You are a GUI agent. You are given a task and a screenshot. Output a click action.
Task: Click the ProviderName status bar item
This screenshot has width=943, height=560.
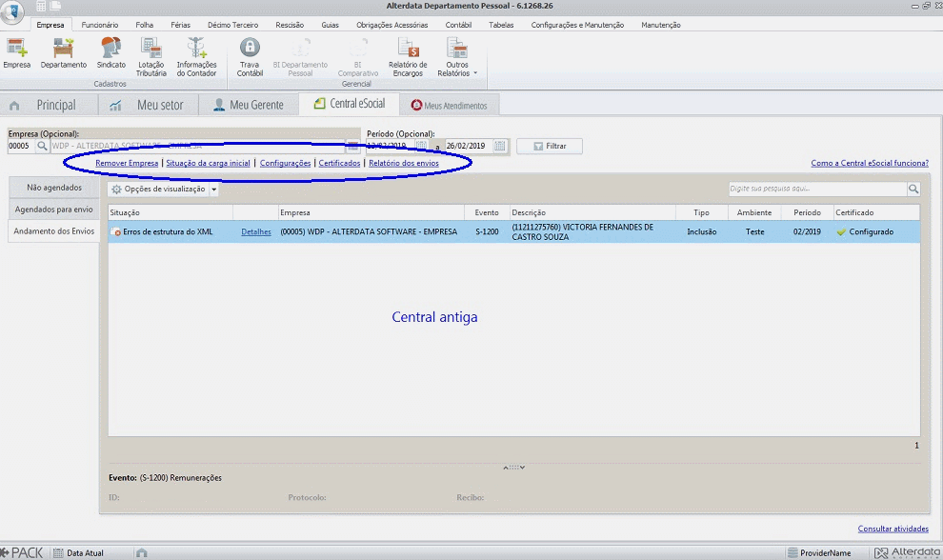pyautogui.click(x=819, y=552)
